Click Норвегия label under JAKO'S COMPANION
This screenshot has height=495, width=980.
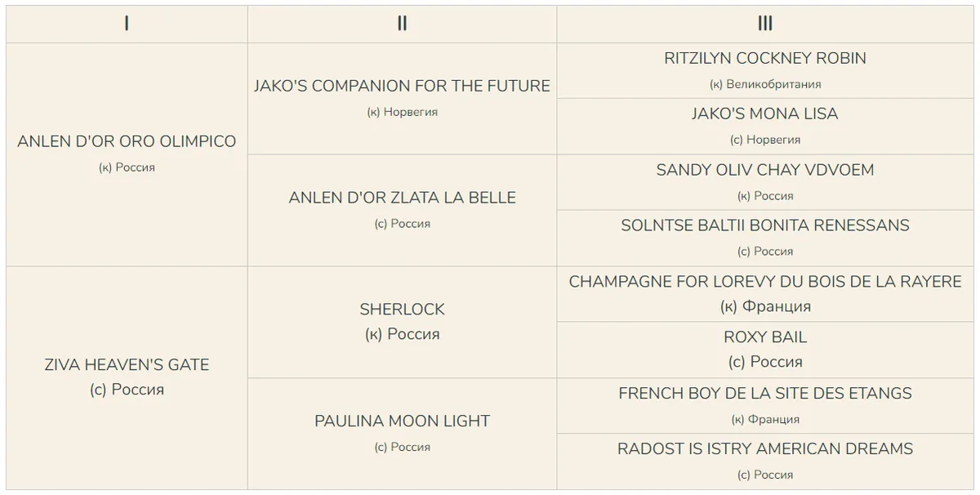410,112
